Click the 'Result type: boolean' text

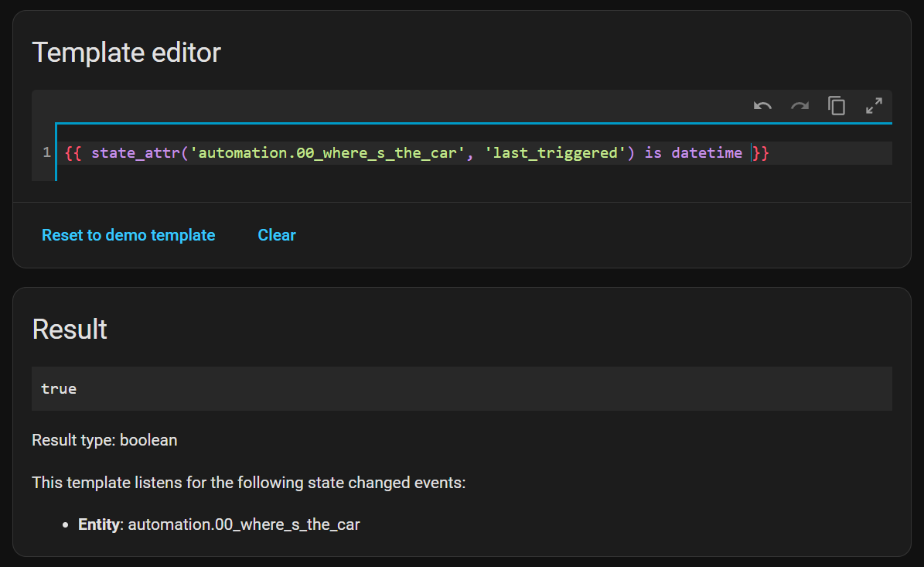pos(104,440)
